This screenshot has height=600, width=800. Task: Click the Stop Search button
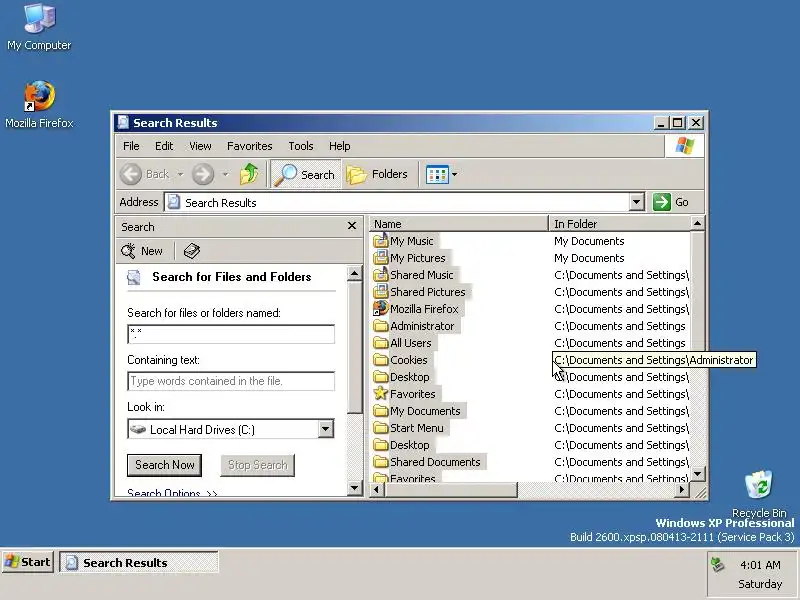[258, 465]
